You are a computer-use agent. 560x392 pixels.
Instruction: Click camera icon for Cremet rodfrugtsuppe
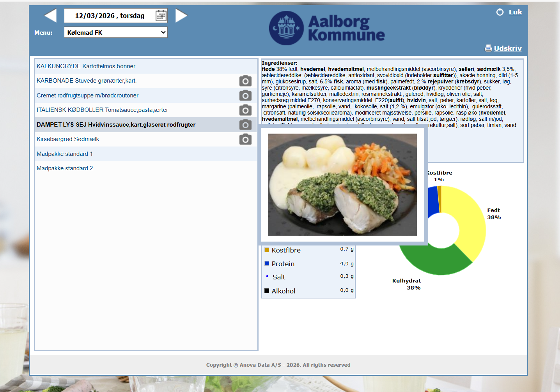[245, 95]
